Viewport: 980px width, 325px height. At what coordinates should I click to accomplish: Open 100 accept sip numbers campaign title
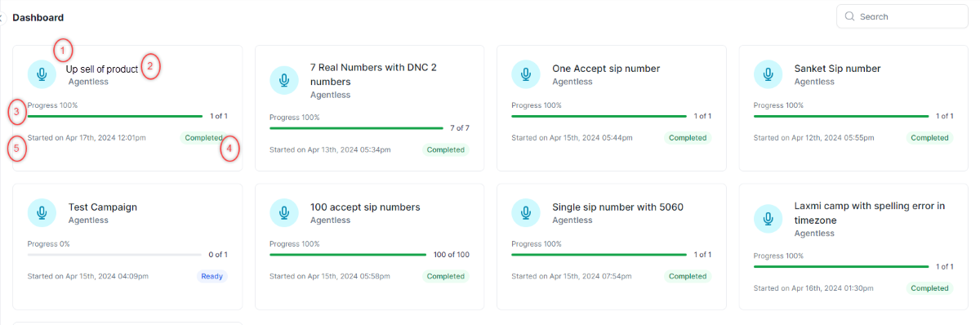tap(365, 207)
